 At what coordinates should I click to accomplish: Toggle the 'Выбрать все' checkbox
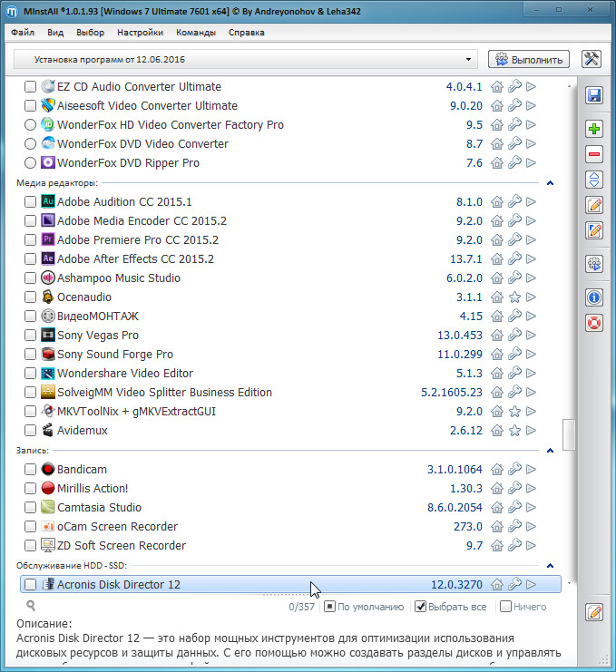(421, 607)
